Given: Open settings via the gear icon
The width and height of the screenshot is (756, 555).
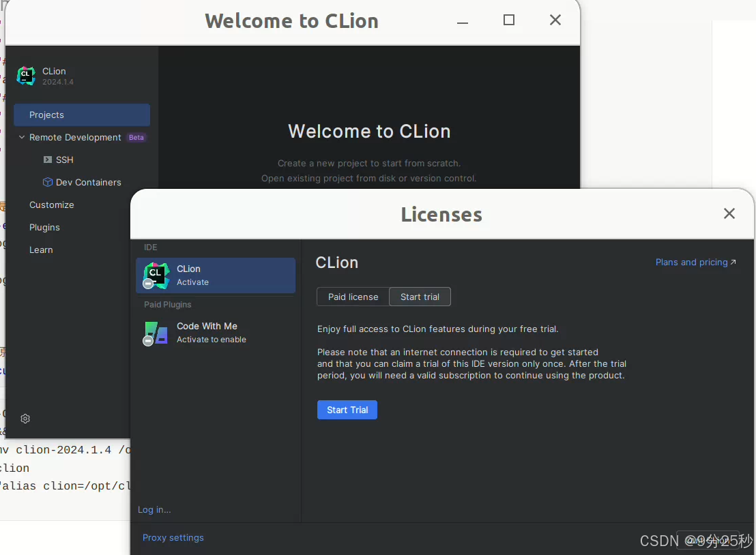Looking at the screenshot, I should click(25, 419).
